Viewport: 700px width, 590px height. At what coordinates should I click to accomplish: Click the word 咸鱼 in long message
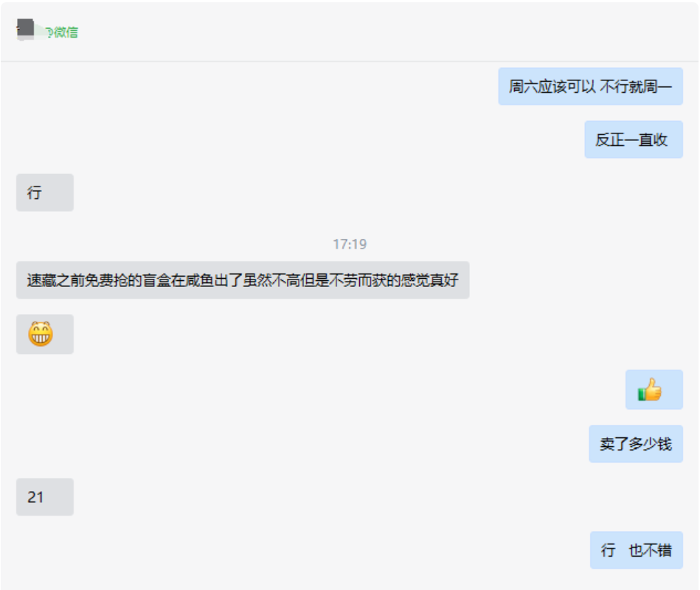pos(200,280)
